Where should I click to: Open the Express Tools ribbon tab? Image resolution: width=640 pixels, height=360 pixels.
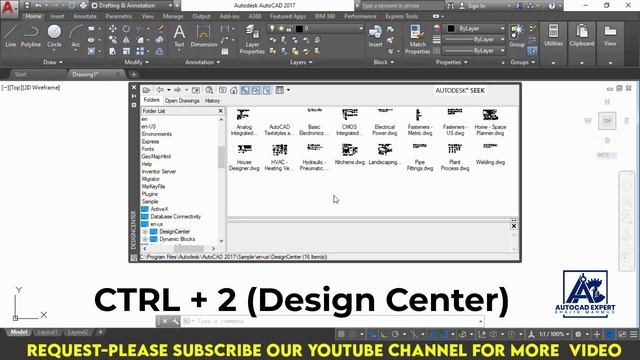(402, 16)
